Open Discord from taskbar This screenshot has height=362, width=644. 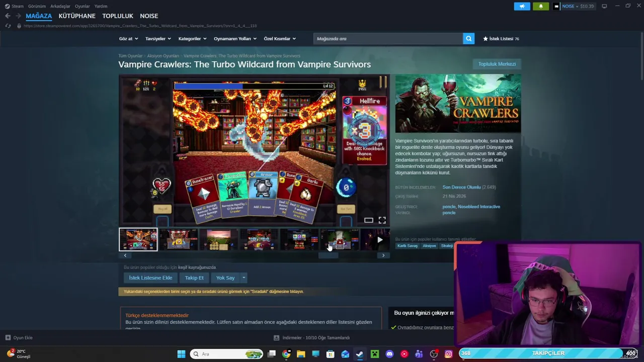click(389, 354)
